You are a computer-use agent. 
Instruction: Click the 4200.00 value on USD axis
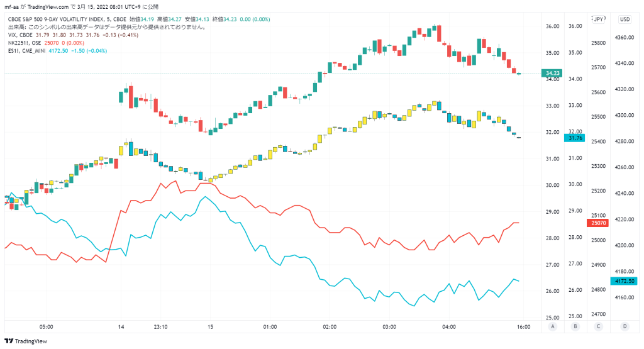pos(625,245)
